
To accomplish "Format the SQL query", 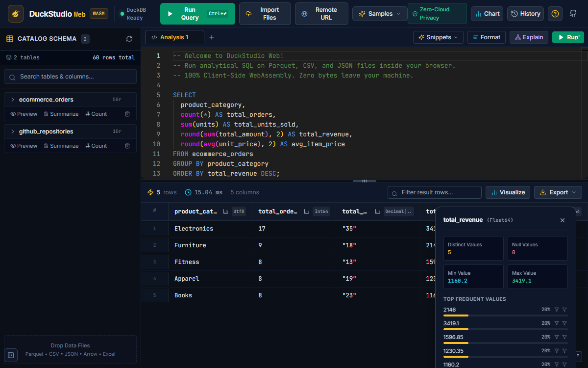I will [487, 37].
